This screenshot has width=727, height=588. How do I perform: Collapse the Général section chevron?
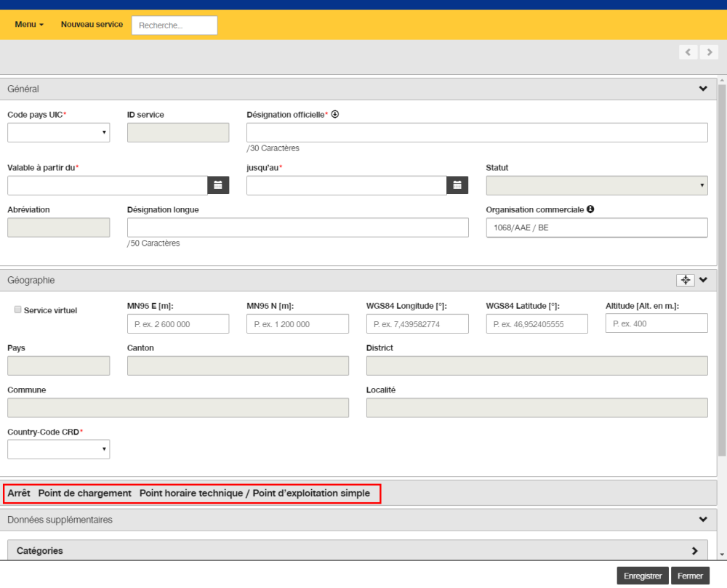[x=703, y=89]
